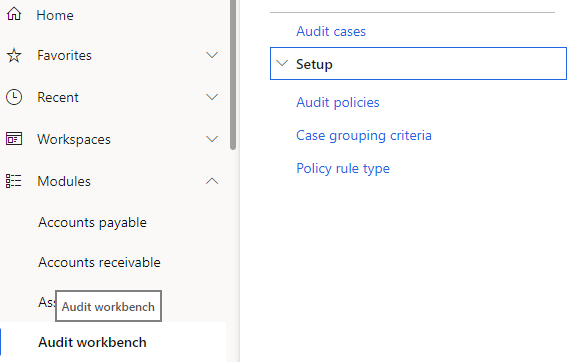This screenshot has height=362, width=581.
Task: Open the Policy rule type link
Action: click(343, 169)
